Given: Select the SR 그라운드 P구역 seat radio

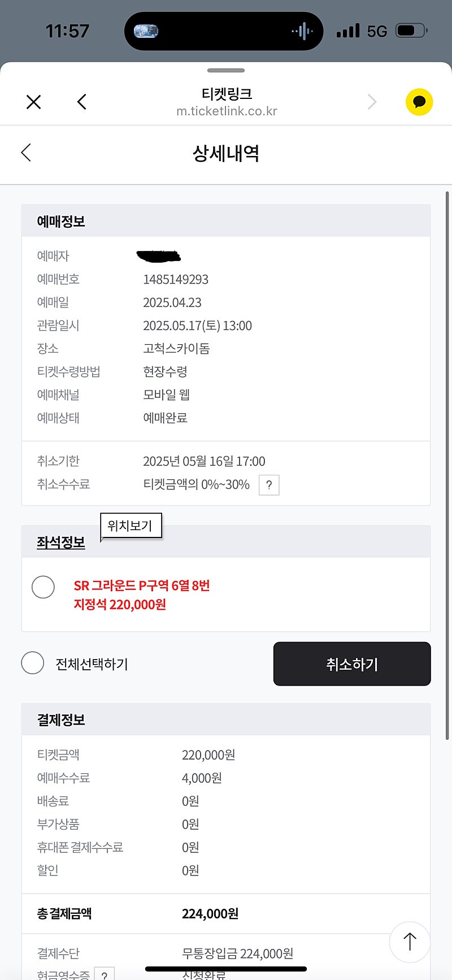Looking at the screenshot, I should 43,587.
